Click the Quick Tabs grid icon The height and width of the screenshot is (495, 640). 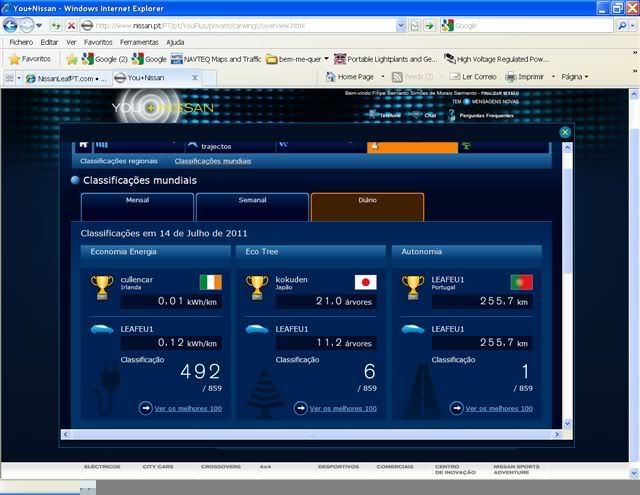click(9, 78)
